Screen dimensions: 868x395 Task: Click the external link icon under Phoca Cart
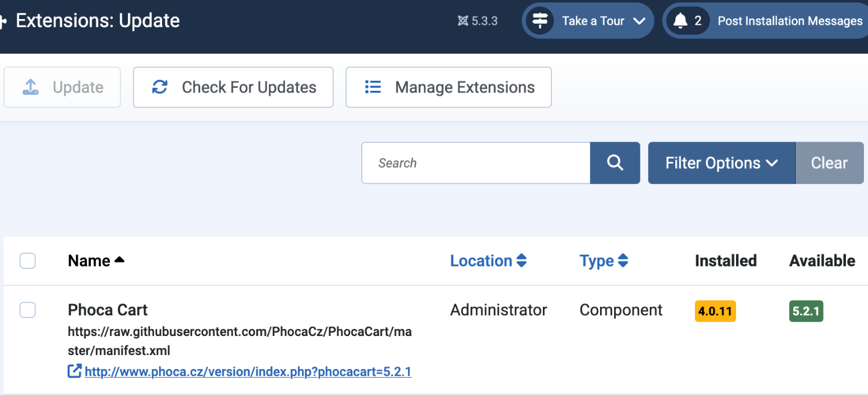coord(75,371)
